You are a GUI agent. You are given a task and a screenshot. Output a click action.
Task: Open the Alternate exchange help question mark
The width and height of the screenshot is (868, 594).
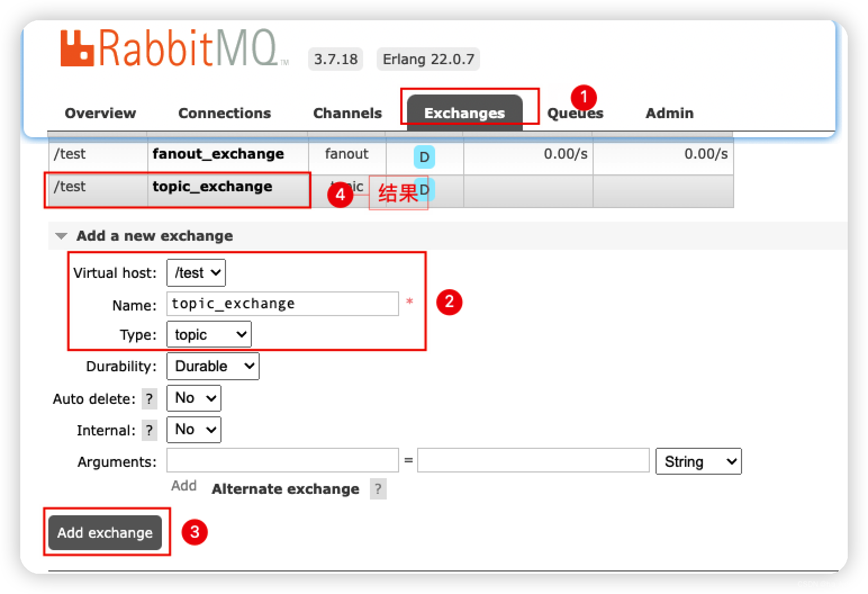click(378, 489)
